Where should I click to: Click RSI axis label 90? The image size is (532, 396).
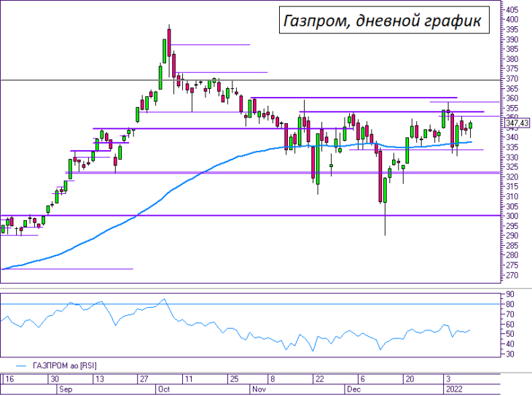click(x=510, y=294)
